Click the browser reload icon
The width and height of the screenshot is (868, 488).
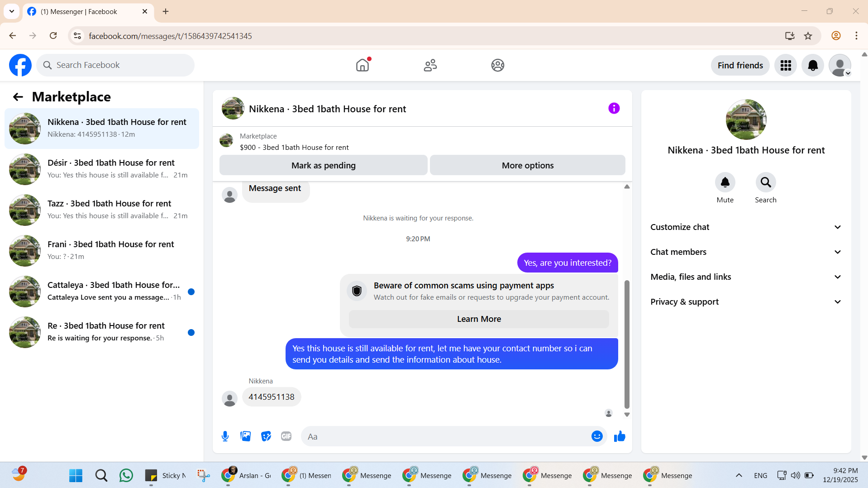tap(53, 36)
